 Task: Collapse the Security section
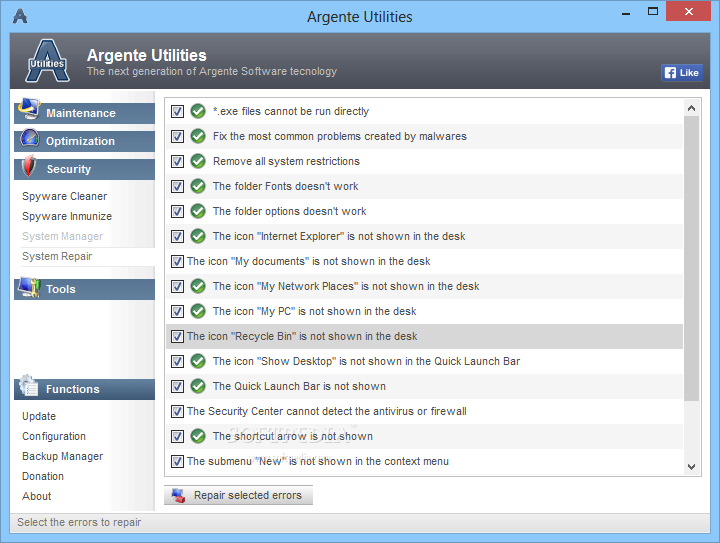(84, 169)
